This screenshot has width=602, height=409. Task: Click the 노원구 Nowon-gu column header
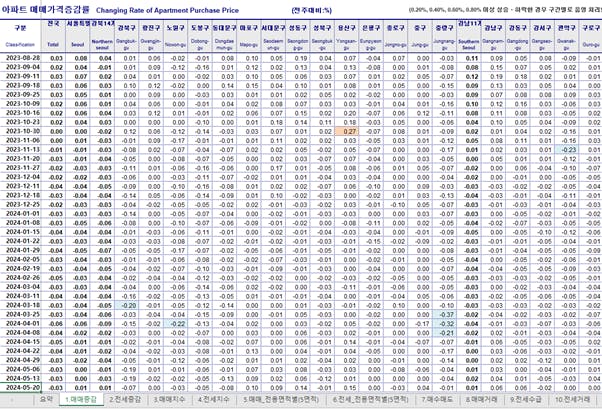click(175, 36)
